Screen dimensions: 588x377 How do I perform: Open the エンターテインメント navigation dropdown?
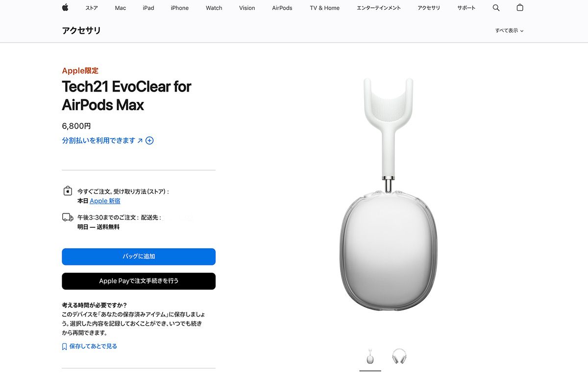click(378, 8)
